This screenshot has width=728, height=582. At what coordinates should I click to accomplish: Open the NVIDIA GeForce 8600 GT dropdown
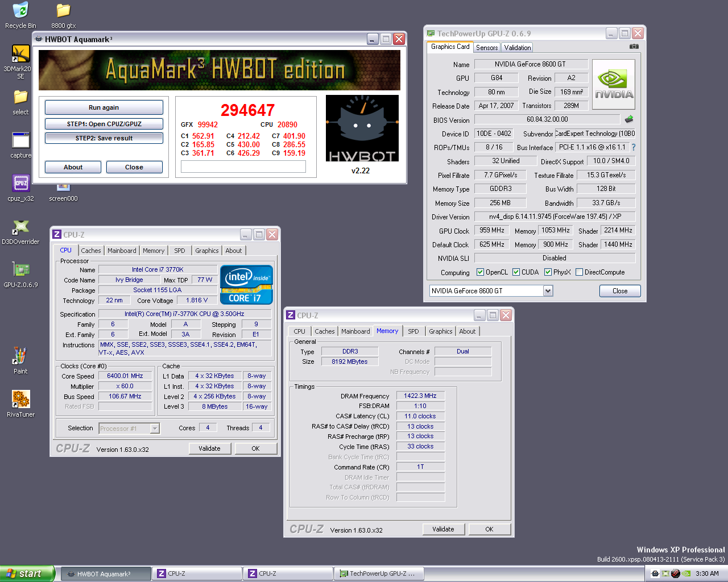[x=548, y=291]
